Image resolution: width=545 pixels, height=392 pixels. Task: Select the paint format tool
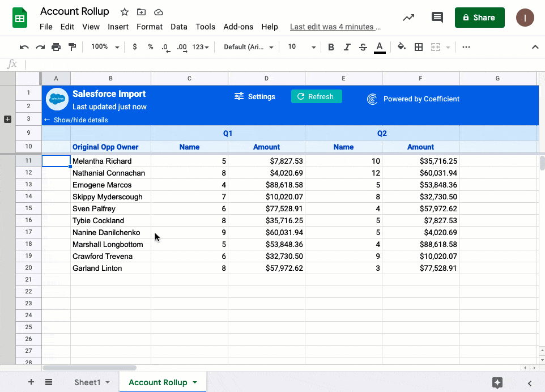pos(73,47)
